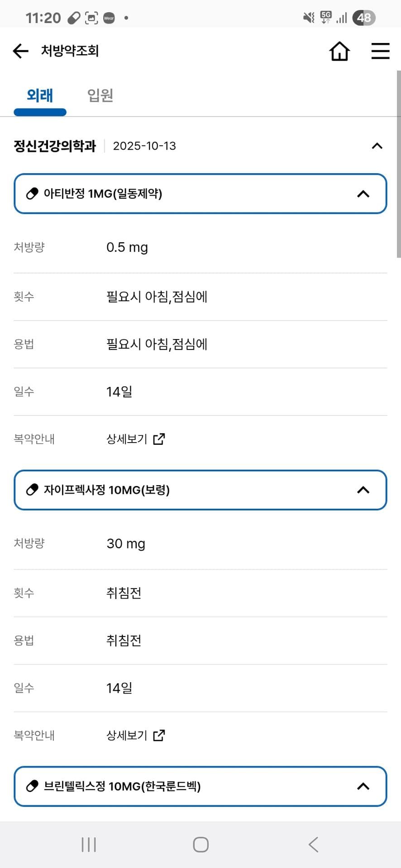Image resolution: width=401 pixels, height=868 pixels.
Task: Click the vertical scrollbar on right edge
Action: point(398,164)
